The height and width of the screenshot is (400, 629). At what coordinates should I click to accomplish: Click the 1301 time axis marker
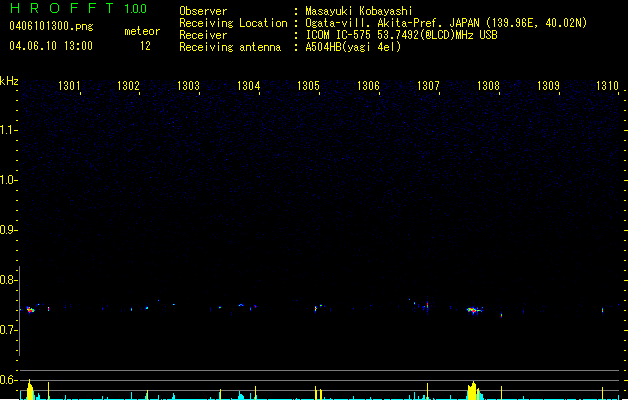pos(69,85)
